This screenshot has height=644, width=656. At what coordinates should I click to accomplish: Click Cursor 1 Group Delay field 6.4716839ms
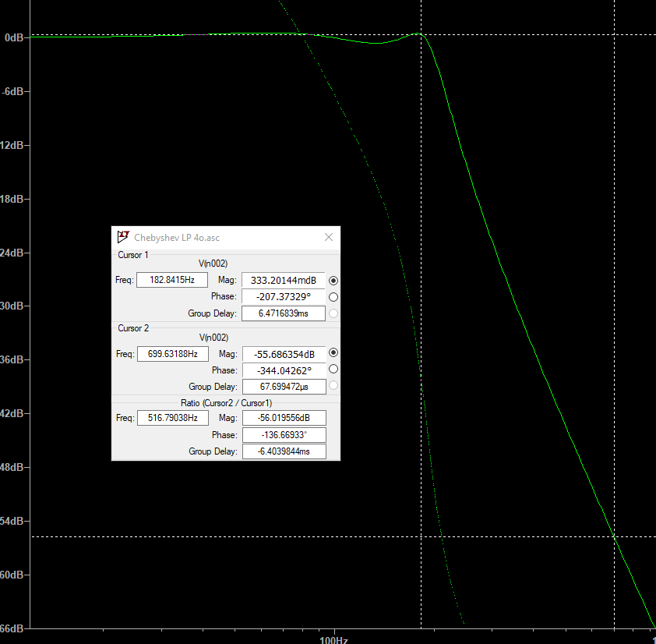[x=284, y=313]
